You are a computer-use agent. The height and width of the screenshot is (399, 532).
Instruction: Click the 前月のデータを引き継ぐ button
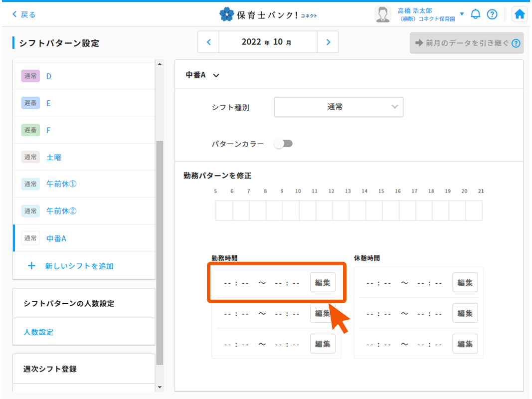[x=467, y=43]
